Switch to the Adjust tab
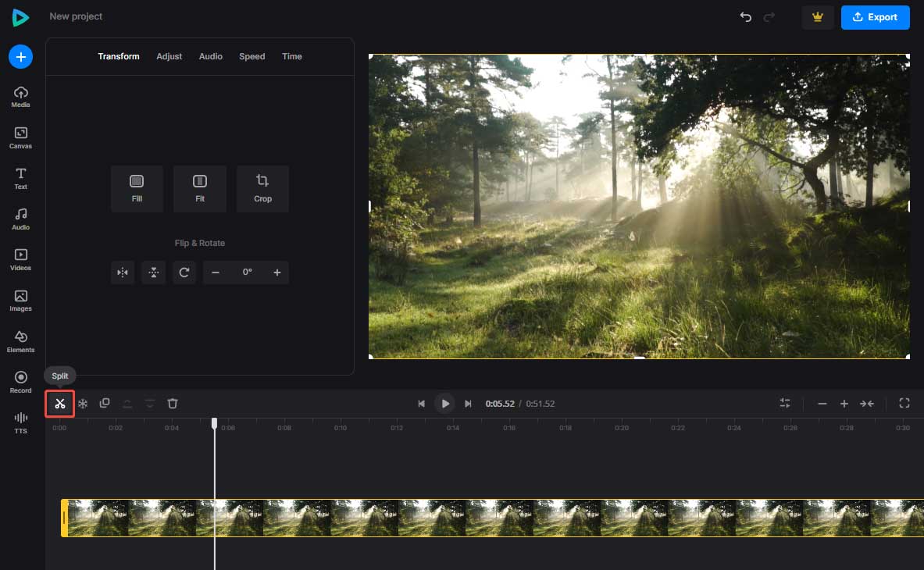924x570 pixels. pyautogui.click(x=169, y=56)
